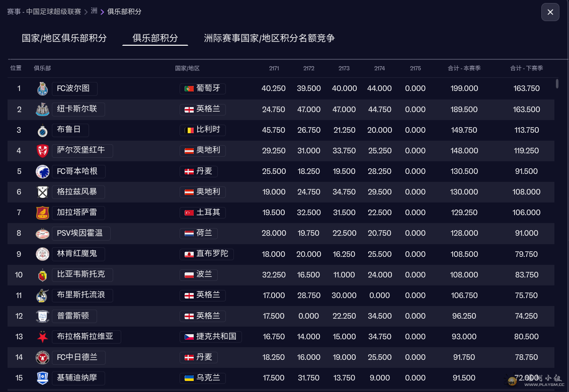The width and height of the screenshot is (569, 392).
Task: Click the PSV埃因霍温 club logo
Action: (x=42, y=233)
